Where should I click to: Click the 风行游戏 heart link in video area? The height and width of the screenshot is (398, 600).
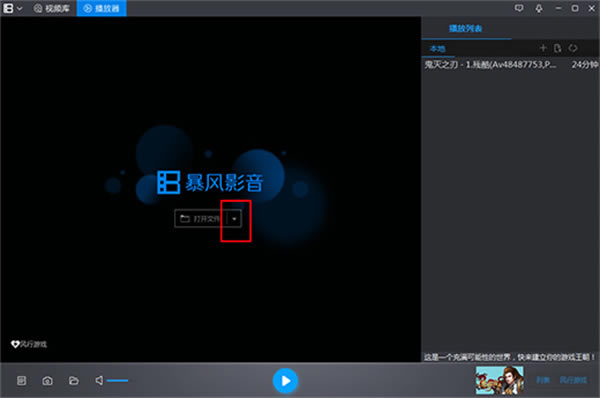[29, 344]
